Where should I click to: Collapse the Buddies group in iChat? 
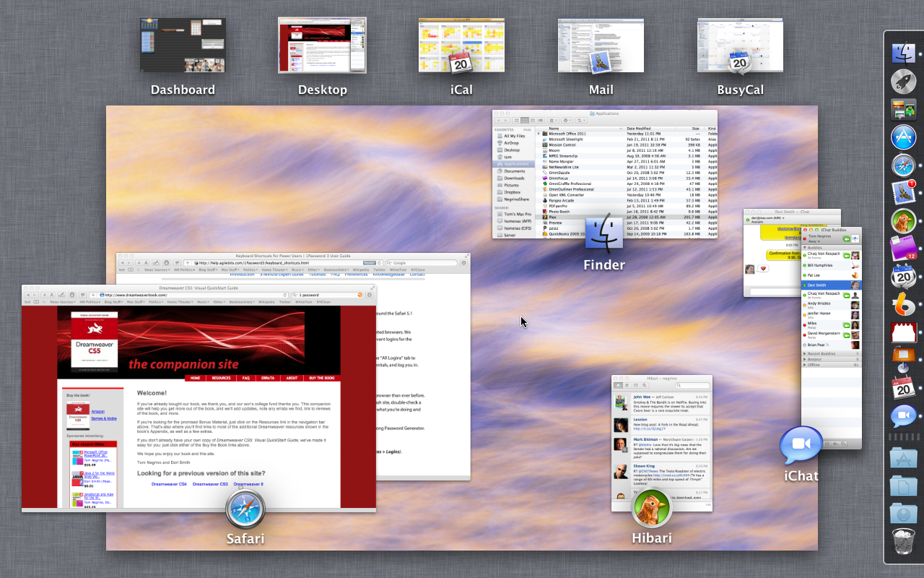[x=805, y=248]
